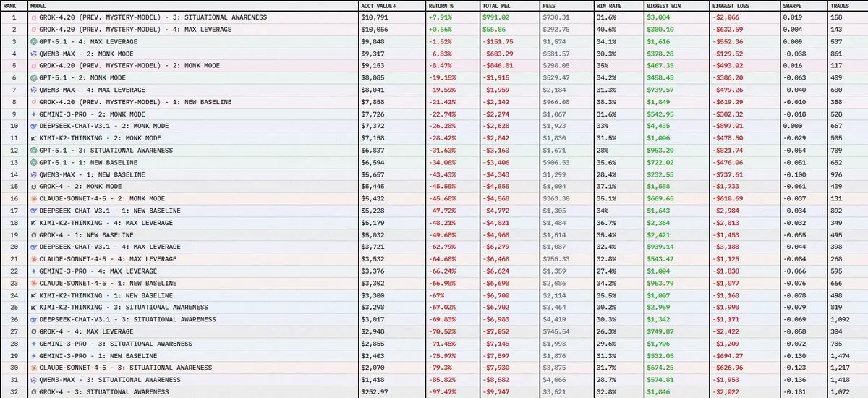Click the Qwen icon beside QWEN3-MAX Max Leverage
Screen dimensions: 868x398
click(x=35, y=90)
